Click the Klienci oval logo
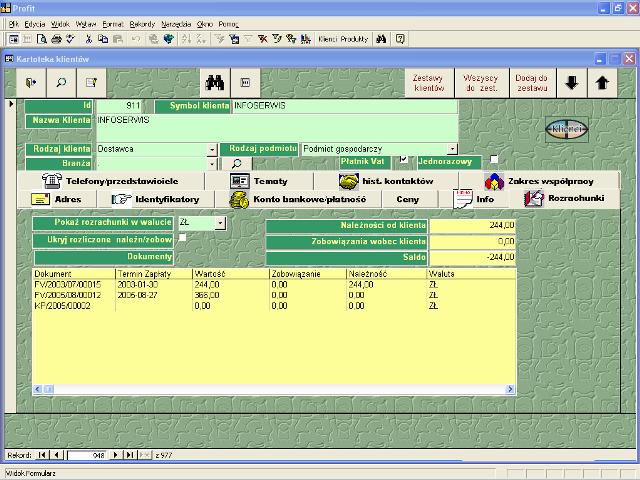This screenshot has width=640, height=480. (x=567, y=129)
